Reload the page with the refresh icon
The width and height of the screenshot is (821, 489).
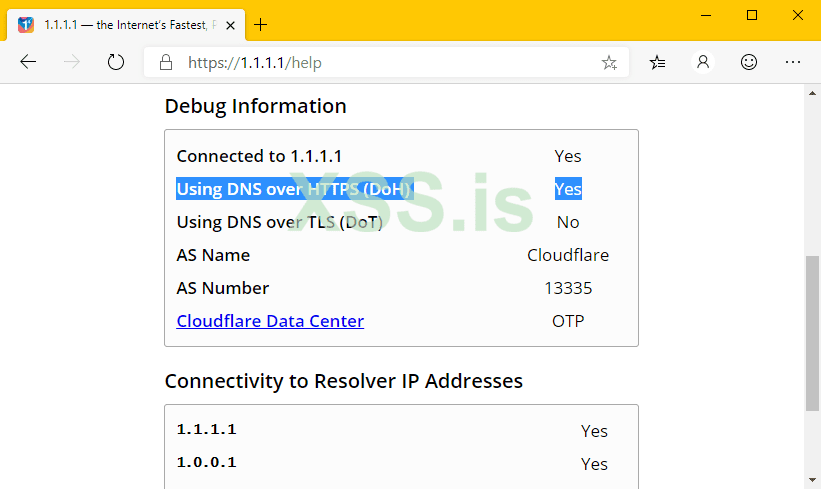click(x=116, y=62)
